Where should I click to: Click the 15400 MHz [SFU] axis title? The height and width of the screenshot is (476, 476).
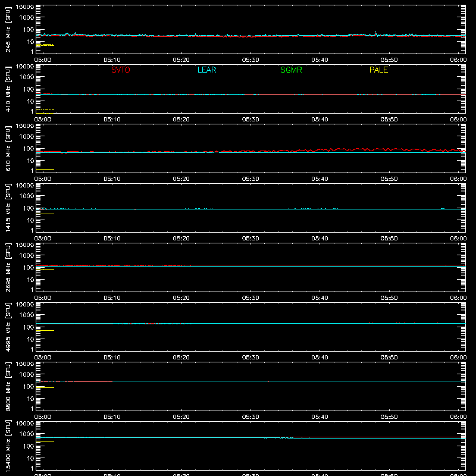click(8, 446)
